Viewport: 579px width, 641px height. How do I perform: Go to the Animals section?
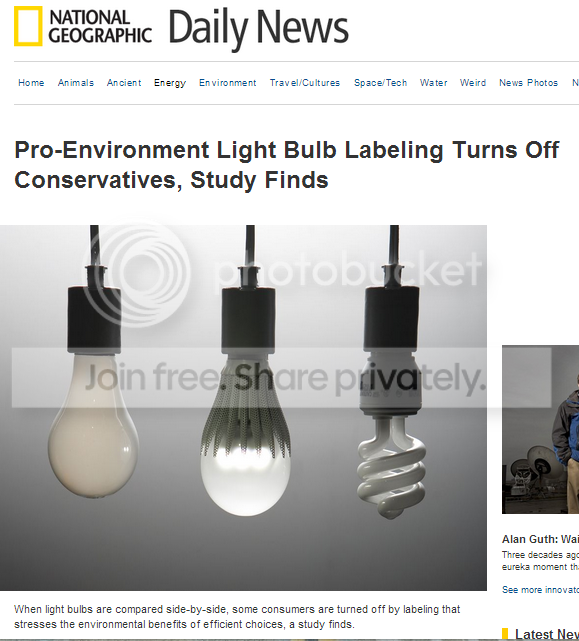[x=76, y=83]
